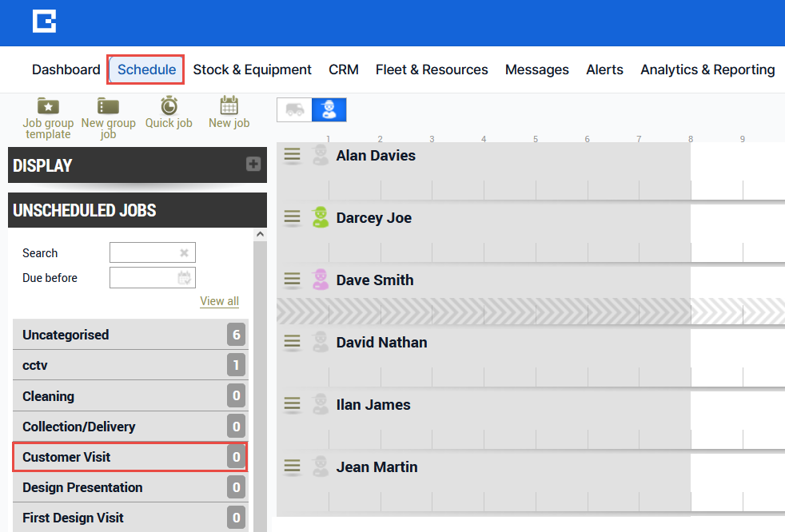785x532 pixels.
Task: Select the cctv job category
Action: click(130, 365)
